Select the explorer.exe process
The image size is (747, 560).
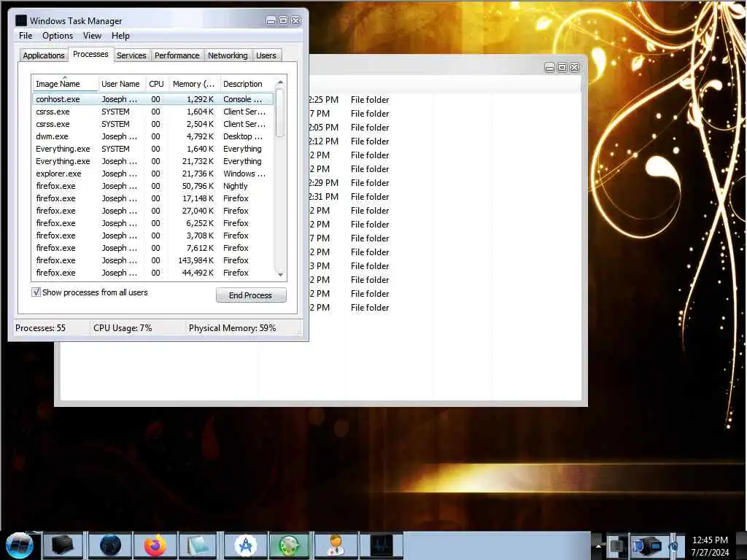pos(153,174)
